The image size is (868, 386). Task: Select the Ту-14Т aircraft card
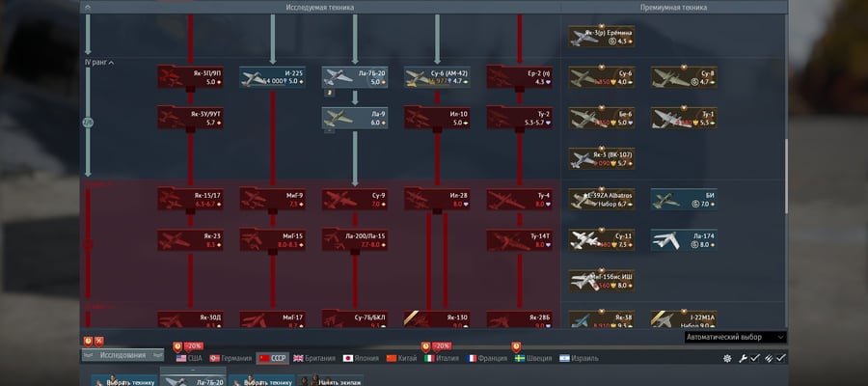(520, 240)
